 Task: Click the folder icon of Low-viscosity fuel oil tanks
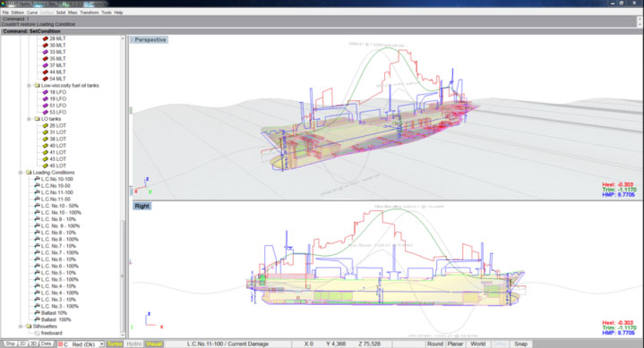pos(37,85)
